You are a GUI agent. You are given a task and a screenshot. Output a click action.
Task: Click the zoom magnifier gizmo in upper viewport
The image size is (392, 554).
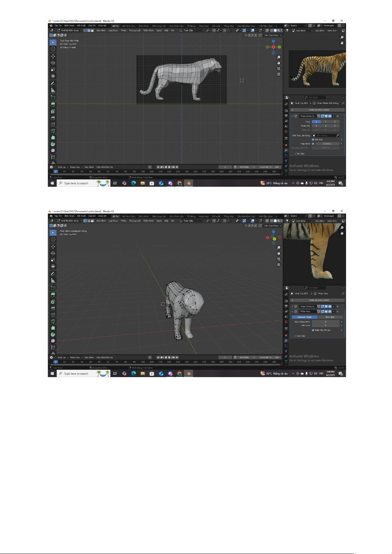pos(279,57)
